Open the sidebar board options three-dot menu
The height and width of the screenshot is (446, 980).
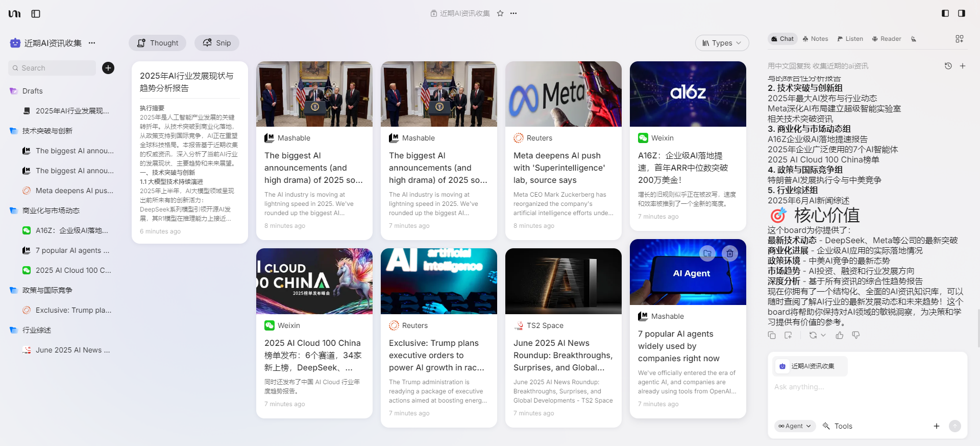tap(92, 43)
